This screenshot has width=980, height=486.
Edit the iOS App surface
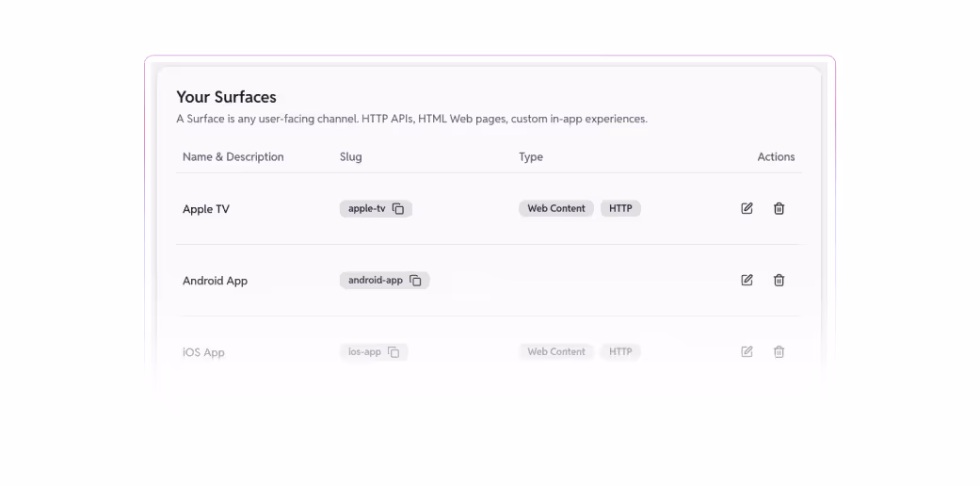point(747,351)
